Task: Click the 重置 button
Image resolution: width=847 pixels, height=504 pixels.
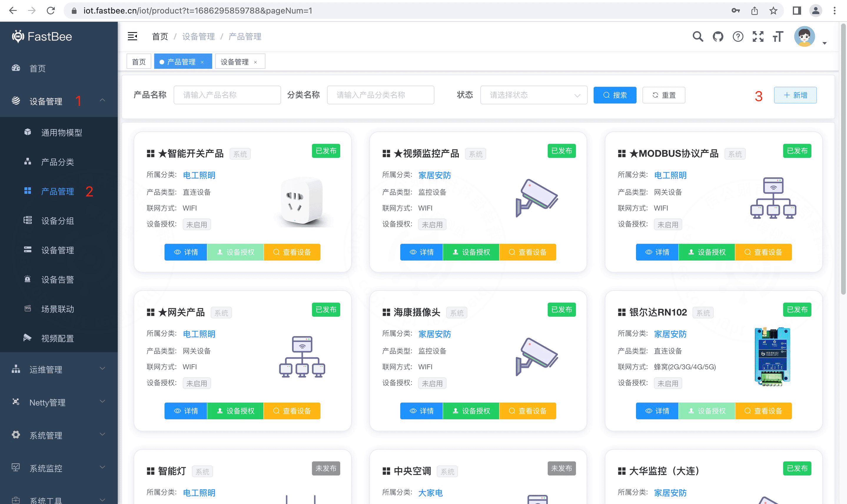Action: pos(663,95)
